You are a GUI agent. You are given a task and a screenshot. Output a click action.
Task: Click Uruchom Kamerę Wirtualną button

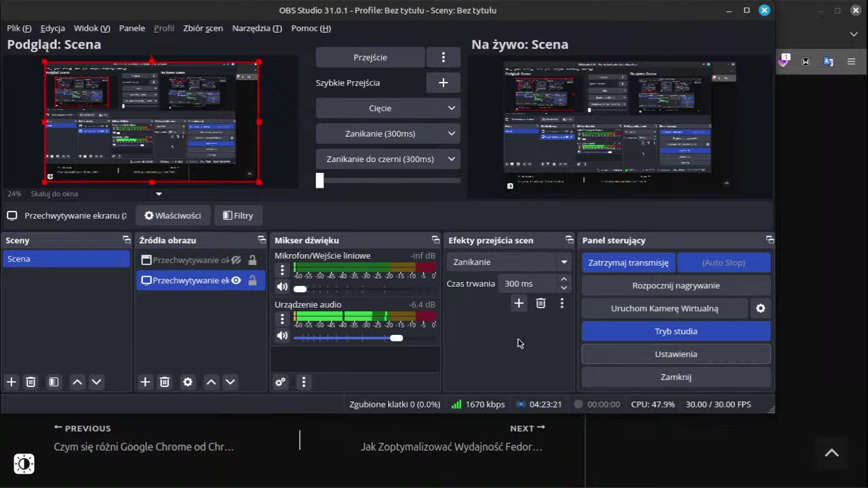tap(665, 308)
